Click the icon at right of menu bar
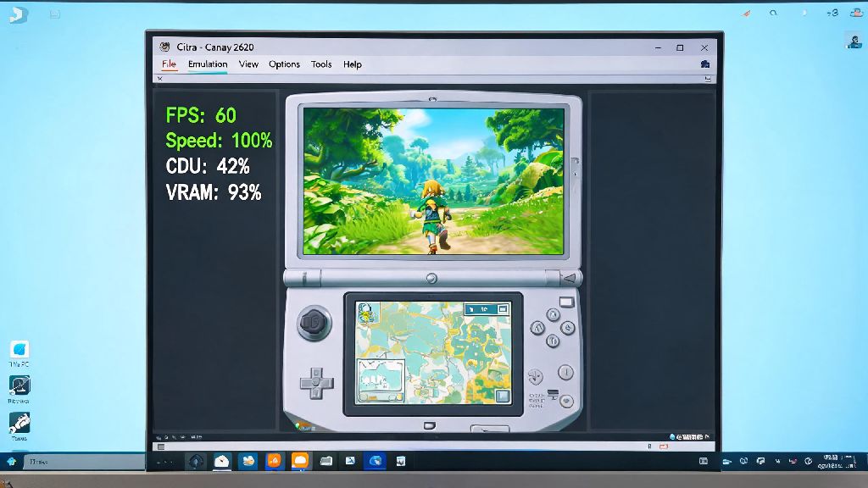The image size is (868, 488). (704, 64)
